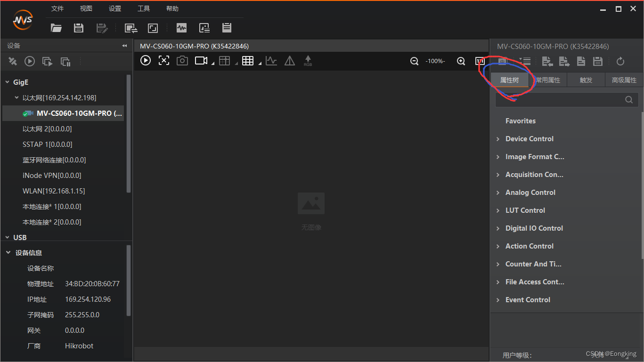Click the open folder icon in top toolbar

(x=57, y=28)
